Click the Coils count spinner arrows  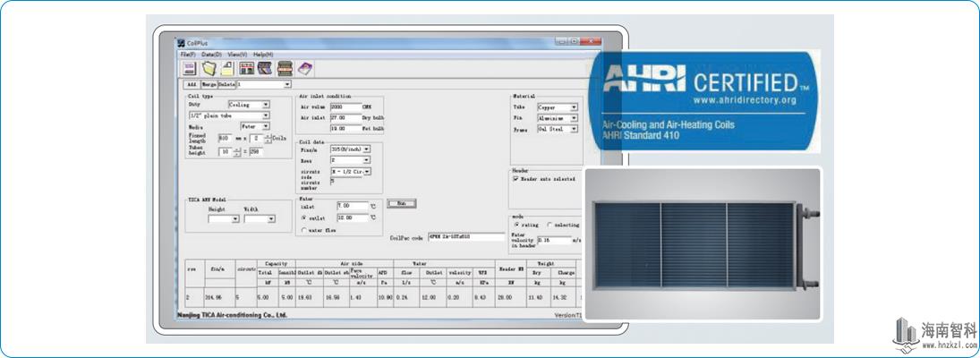[268, 138]
